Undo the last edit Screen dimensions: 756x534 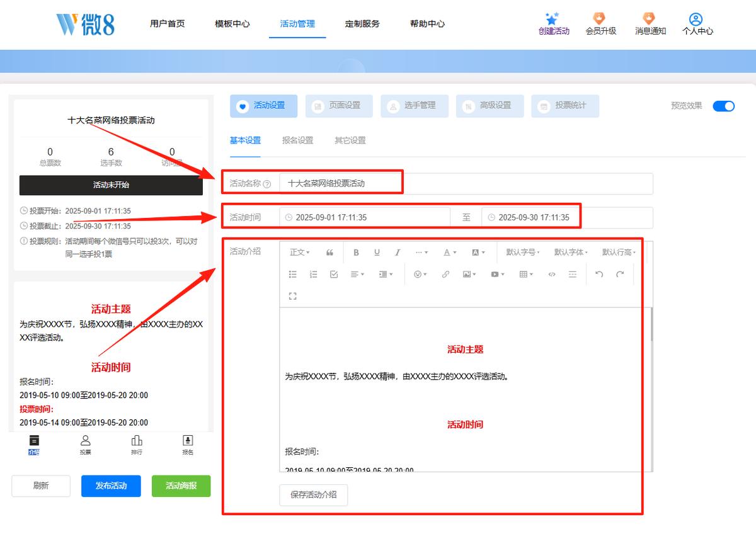click(x=599, y=274)
